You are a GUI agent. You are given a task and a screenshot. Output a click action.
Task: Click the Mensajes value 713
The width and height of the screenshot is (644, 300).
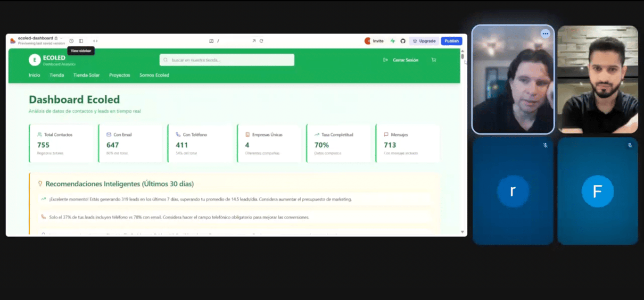coord(390,145)
